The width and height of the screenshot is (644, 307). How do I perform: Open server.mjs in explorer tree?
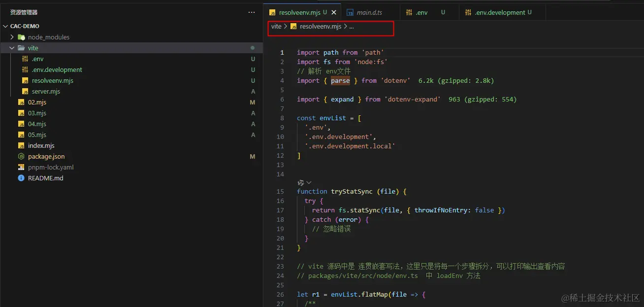click(x=46, y=91)
